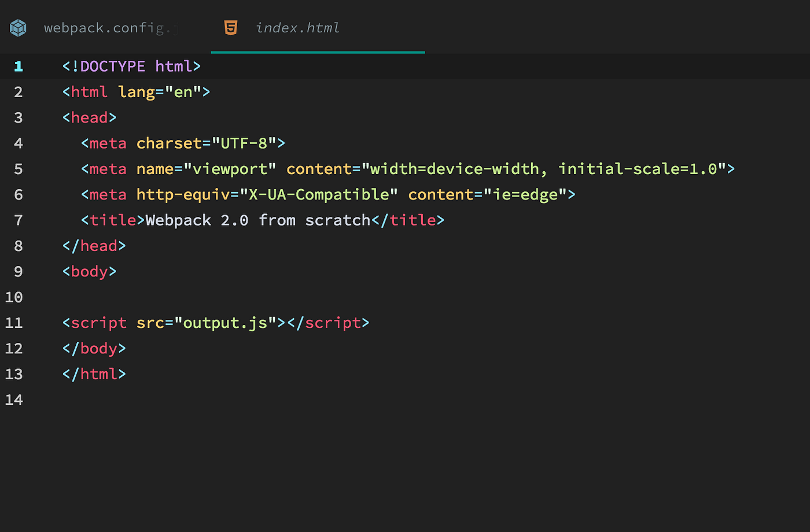Click the empty line 10 in the editor
This screenshot has width=810, height=532.
coord(174,297)
